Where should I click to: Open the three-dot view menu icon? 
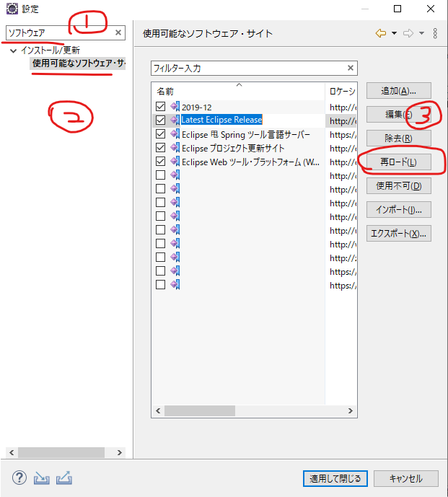click(x=435, y=33)
